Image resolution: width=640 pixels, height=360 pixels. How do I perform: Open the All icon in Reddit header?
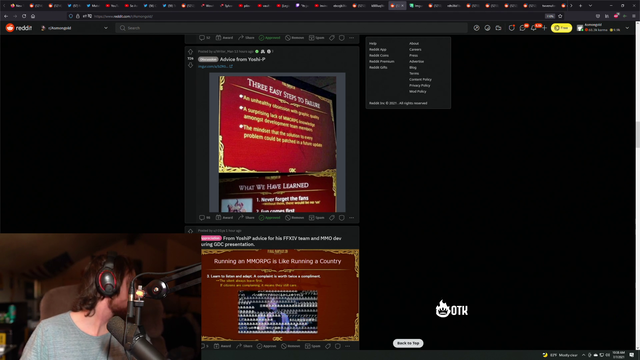click(487, 28)
